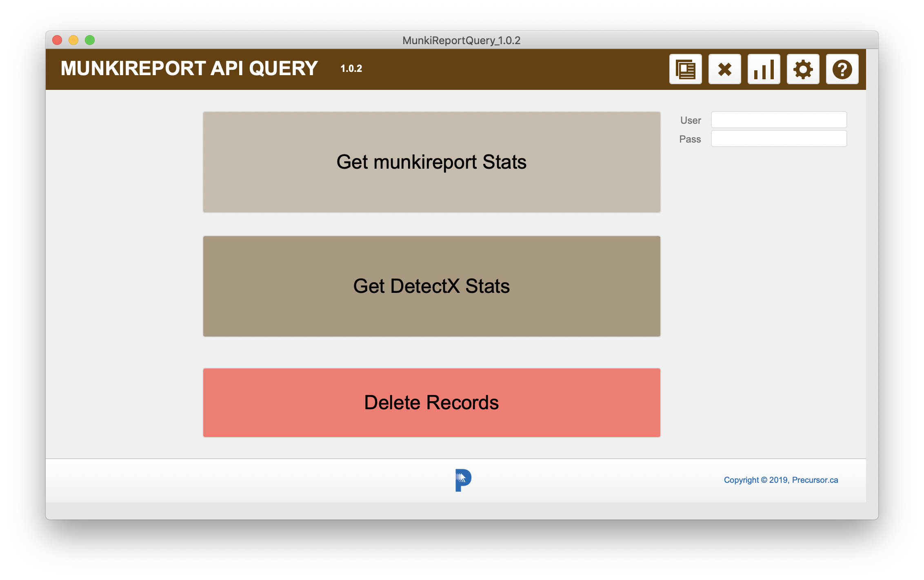Screen dimensions: 924x580
Task: Click the 1.0.2 version label
Action: click(351, 69)
